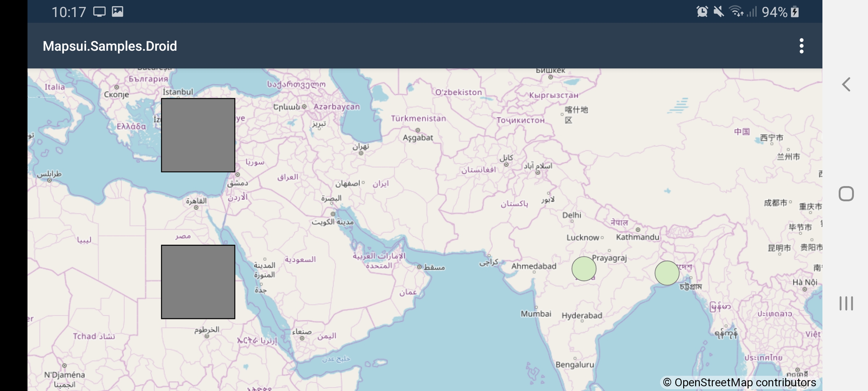Open the OpenStreetMap contributors attribution
The width and height of the screenshot is (868, 391).
pyautogui.click(x=740, y=382)
